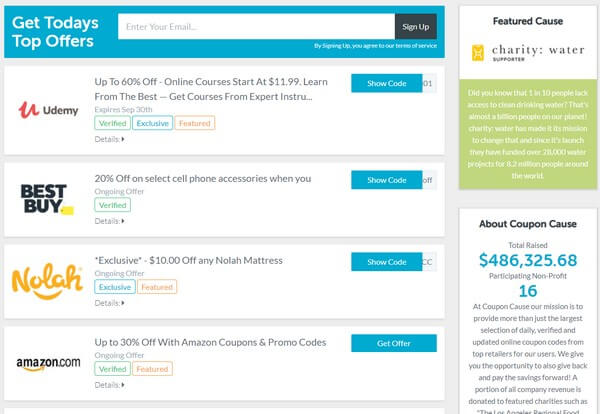The width and height of the screenshot is (600, 414).
Task: Click the Exclusive tag on Nolah offer
Action: click(x=115, y=287)
